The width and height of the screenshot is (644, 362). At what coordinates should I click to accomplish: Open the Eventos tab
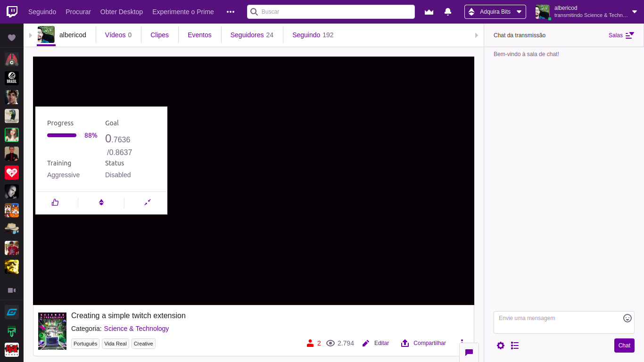[x=199, y=35]
